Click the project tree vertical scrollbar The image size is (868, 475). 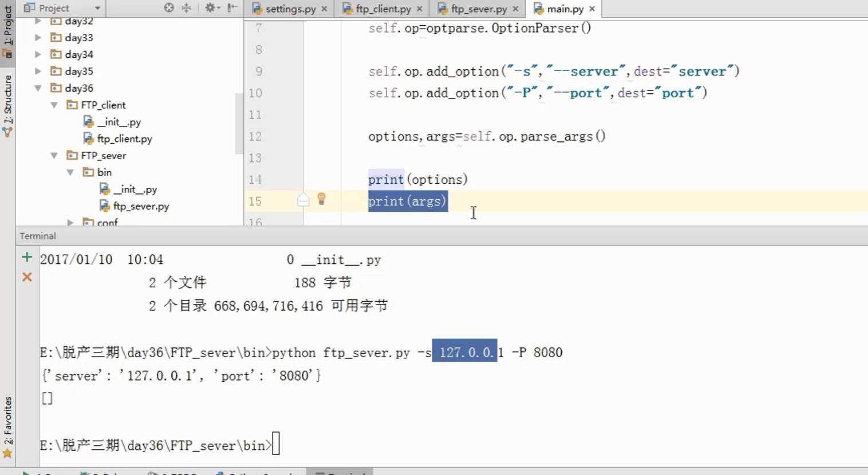tap(239, 123)
